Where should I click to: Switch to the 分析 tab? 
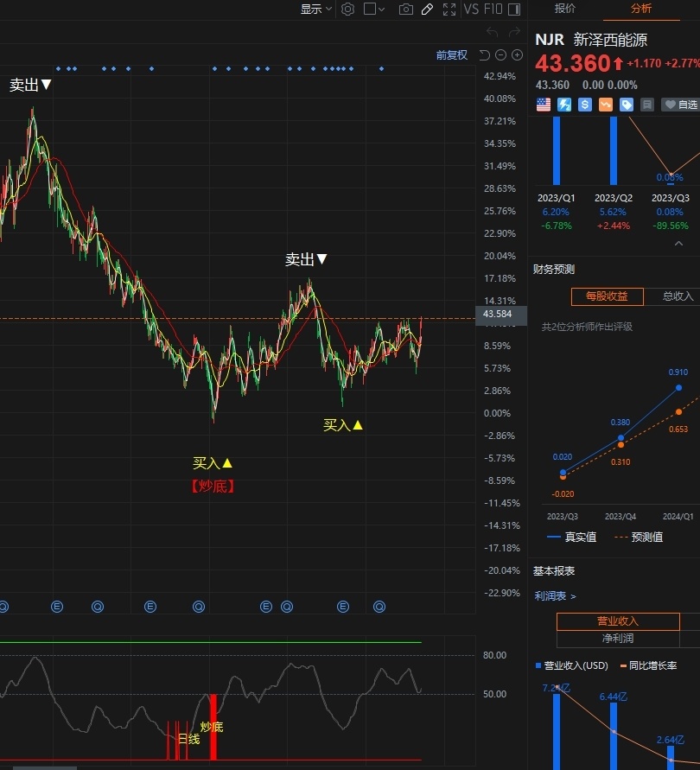(641, 9)
